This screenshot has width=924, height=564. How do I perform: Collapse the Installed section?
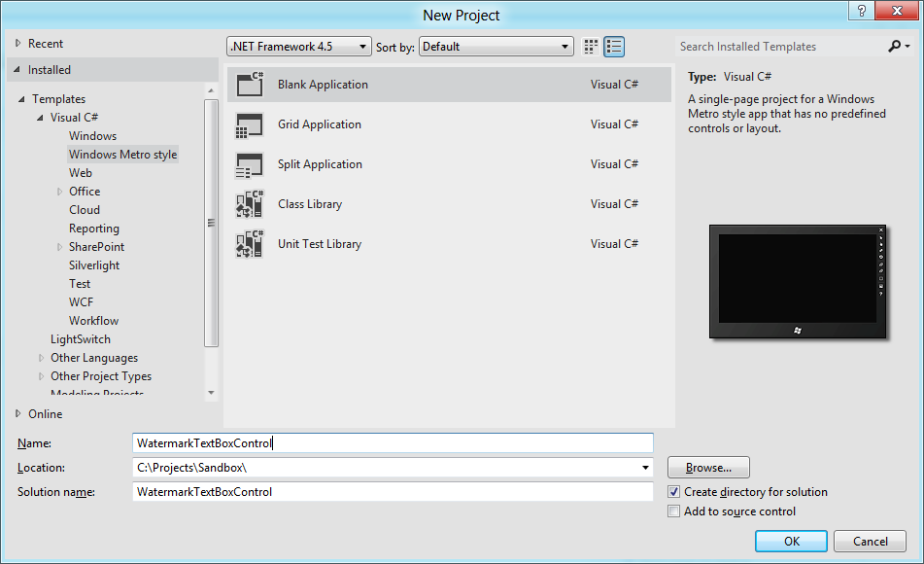[17, 70]
